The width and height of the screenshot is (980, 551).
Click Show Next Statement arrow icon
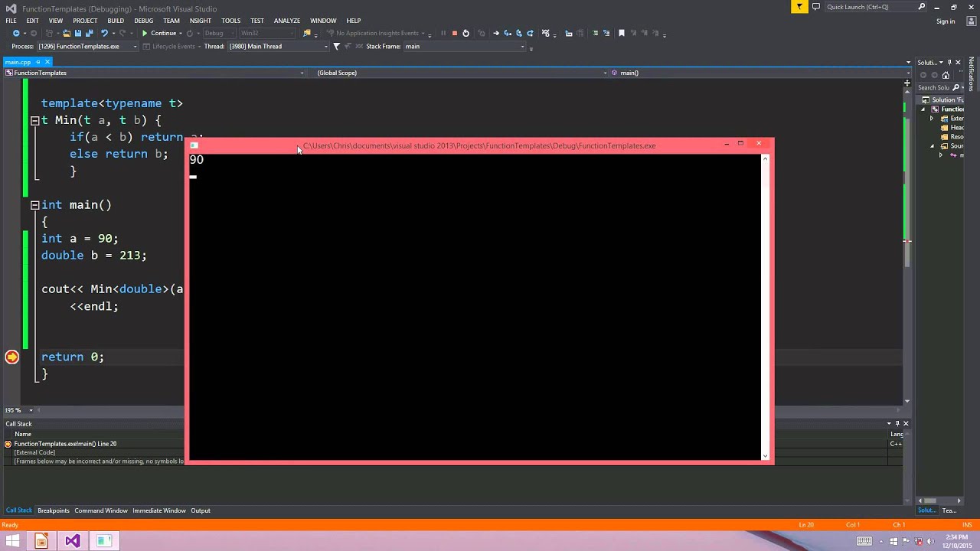click(x=495, y=33)
